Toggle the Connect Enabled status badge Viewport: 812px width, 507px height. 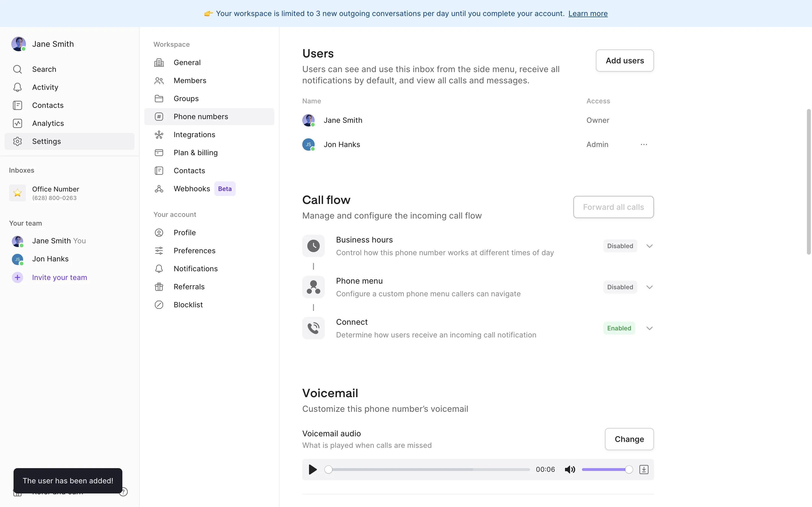(x=619, y=328)
